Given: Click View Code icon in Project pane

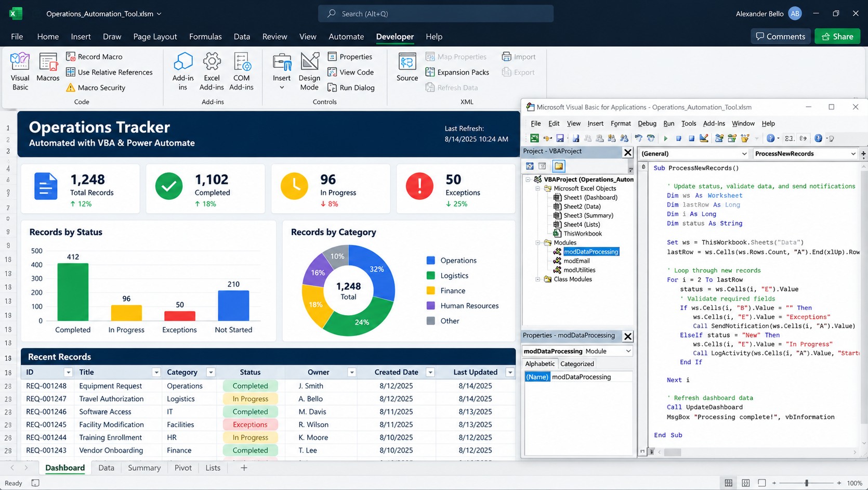Looking at the screenshot, I should [530, 166].
